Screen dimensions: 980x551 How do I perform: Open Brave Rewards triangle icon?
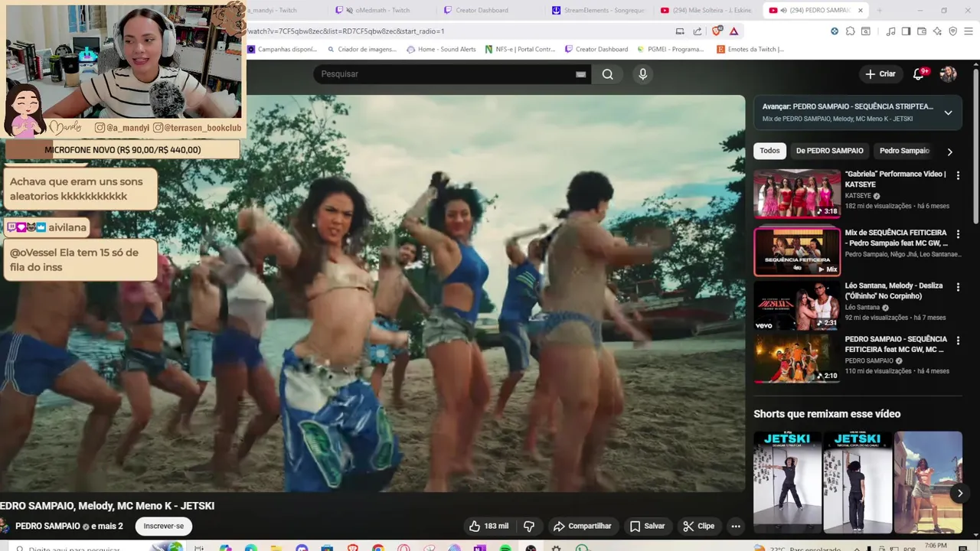click(x=733, y=31)
